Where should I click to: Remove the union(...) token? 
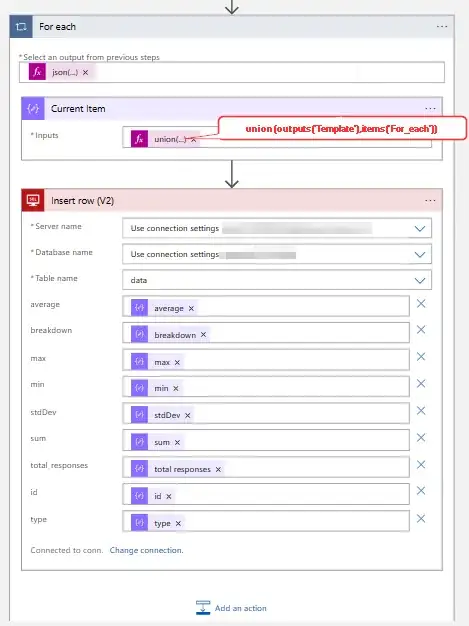tap(193, 140)
